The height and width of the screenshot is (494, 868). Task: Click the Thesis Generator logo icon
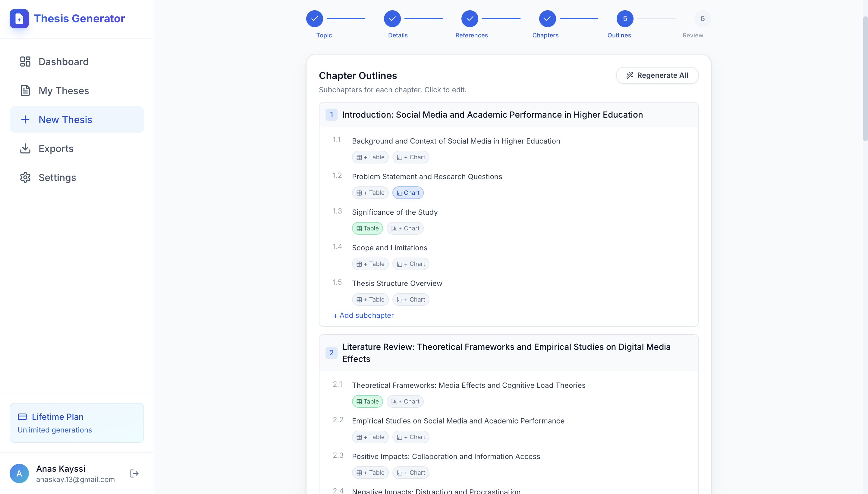click(x=19, y=18)
